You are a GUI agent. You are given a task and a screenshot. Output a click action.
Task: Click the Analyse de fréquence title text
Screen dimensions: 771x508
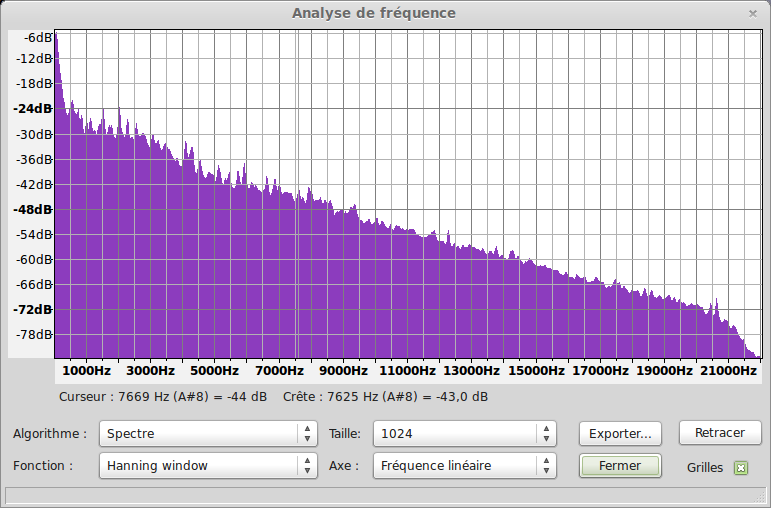tap(374, 13)
